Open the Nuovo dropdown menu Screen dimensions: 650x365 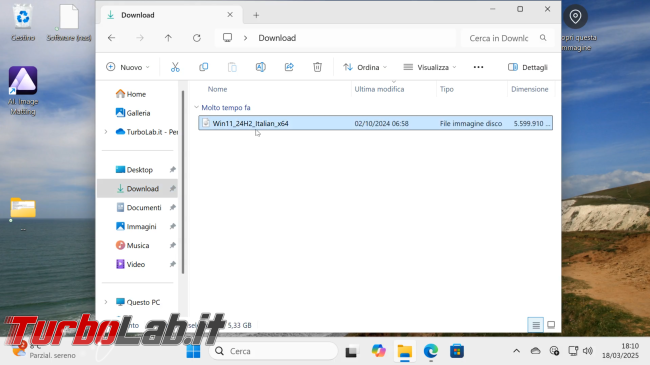coord(128,67)
